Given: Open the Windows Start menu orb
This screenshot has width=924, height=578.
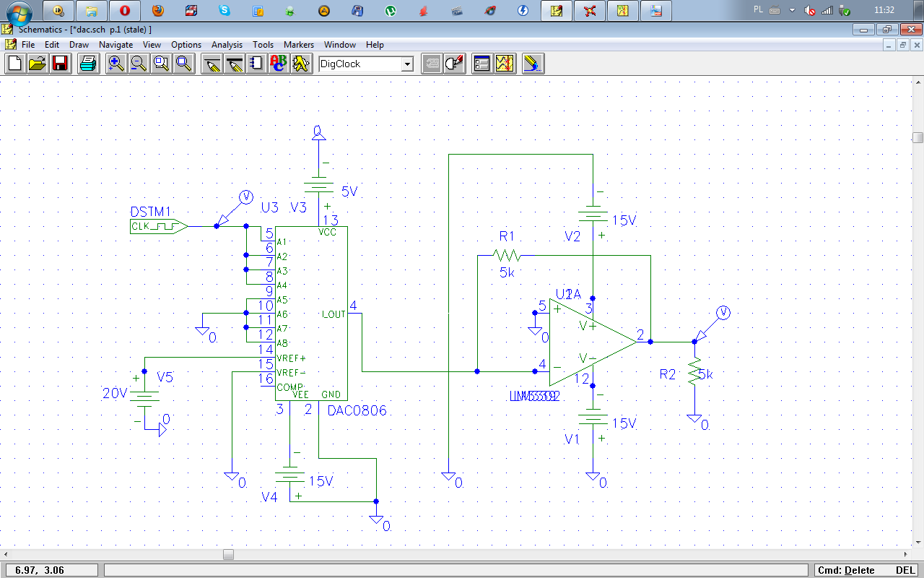Looking at the screenshot, I should (19, 12).
